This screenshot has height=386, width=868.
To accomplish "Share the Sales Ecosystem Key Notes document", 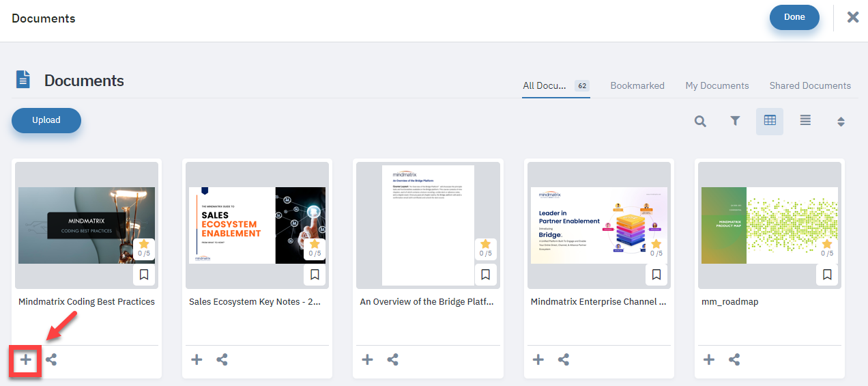I will tap(222, 359).
